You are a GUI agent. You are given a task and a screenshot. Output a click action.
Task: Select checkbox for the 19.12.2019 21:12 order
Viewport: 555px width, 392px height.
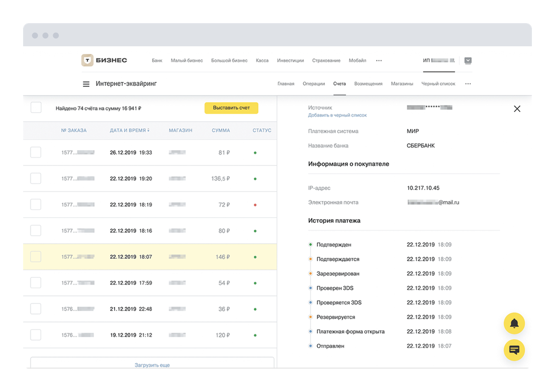tap(36, 335)
